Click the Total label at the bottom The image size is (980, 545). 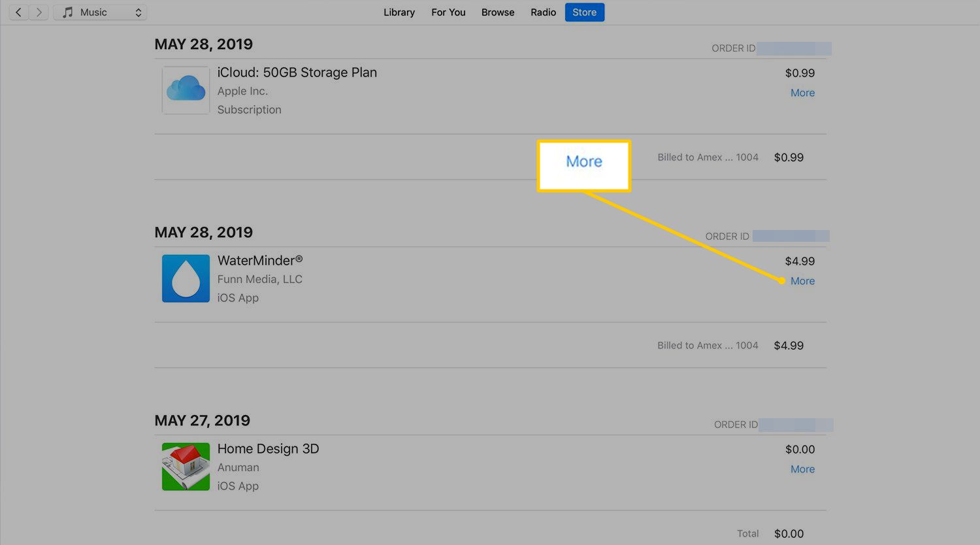(747, 534)
